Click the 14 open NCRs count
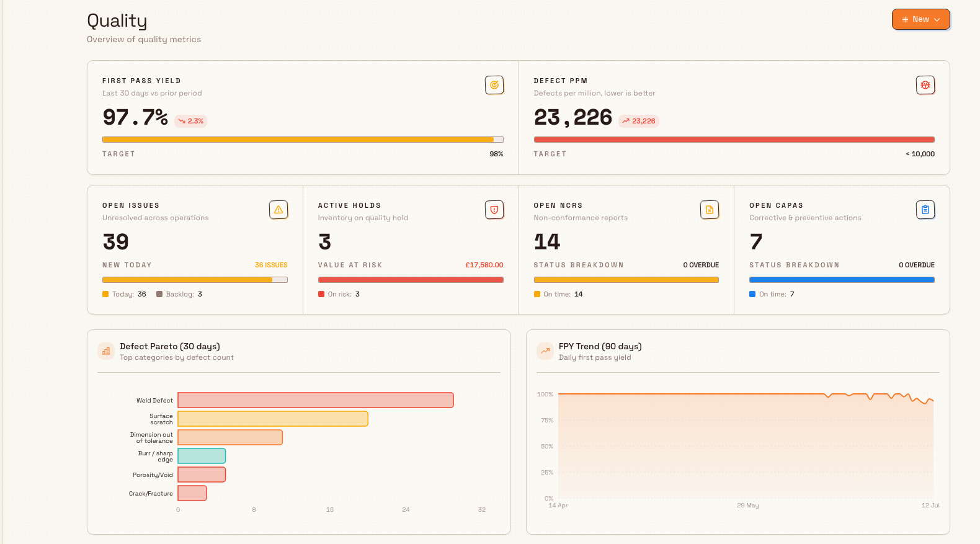This screenshot has height=544, width=980. 547,242
